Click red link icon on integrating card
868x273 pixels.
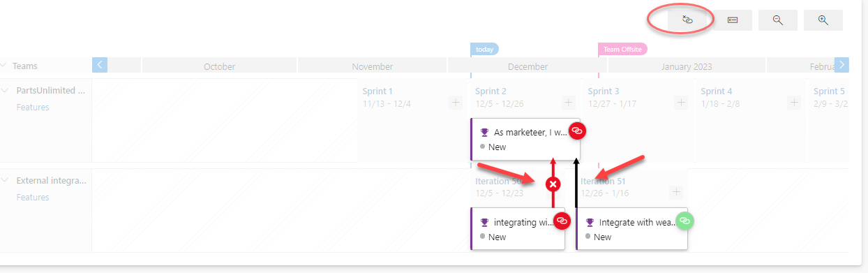(x=562, y=221)
